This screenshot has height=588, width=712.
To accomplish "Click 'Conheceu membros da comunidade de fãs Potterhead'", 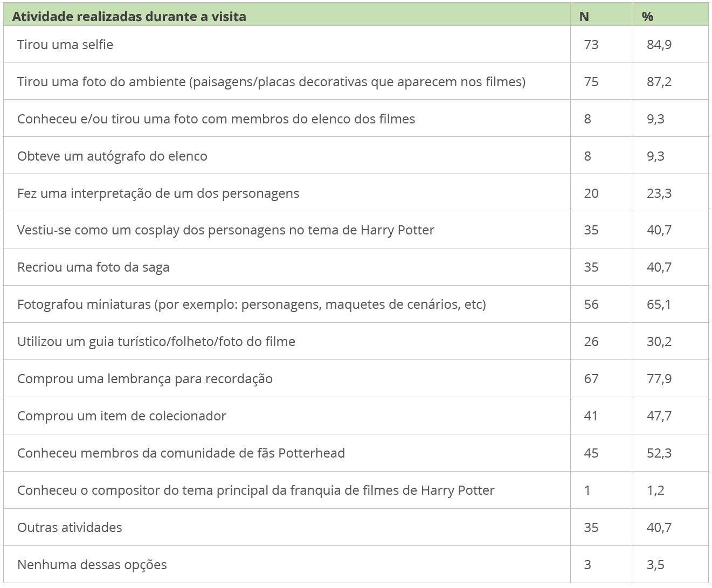I will pyautogui.click(x=181, y=453).
